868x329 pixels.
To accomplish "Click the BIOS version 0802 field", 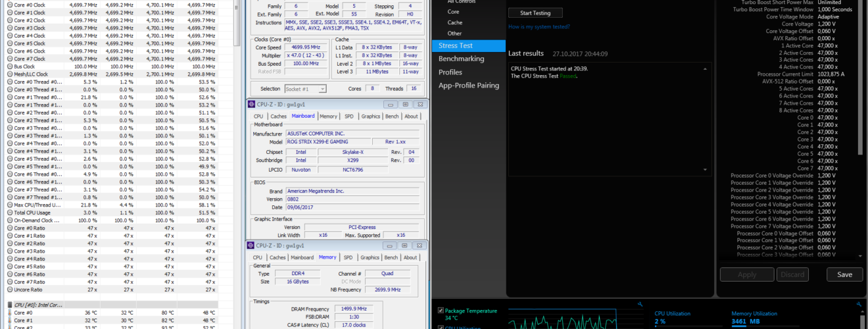I will coord(351,199).
